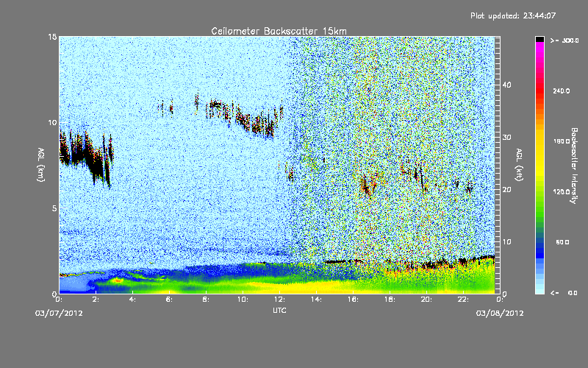
Task: Click the "240.0" colorbar value
Action: coord(562,91)
